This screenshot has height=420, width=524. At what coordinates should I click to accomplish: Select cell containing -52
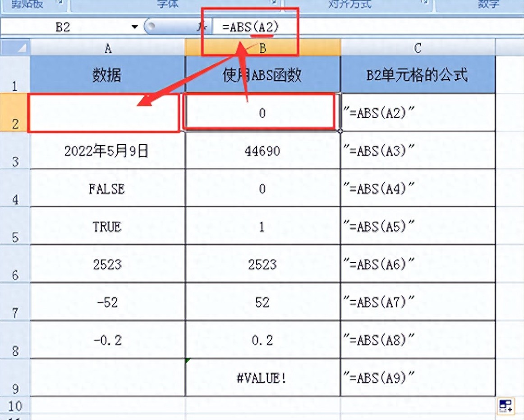108,301
